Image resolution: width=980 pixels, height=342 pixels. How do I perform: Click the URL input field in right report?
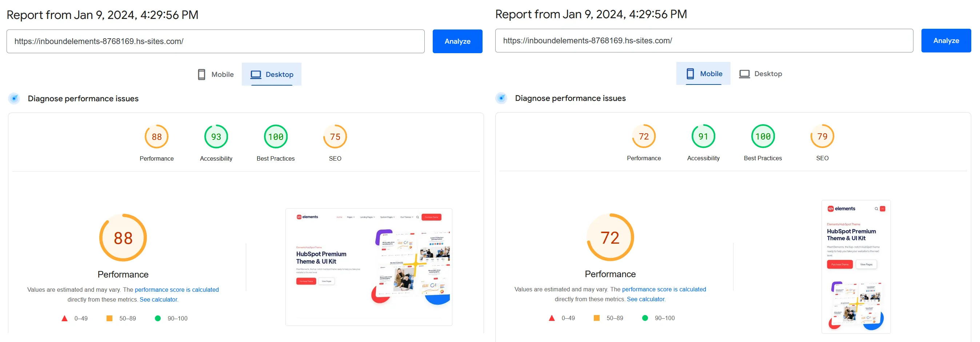point(703,40)
